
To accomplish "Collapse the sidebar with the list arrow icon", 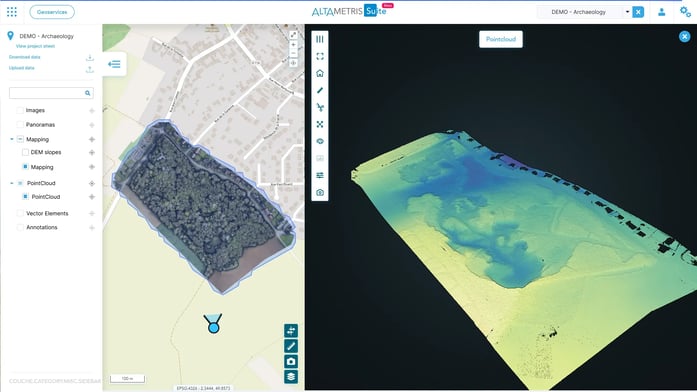I will point(114,64).
